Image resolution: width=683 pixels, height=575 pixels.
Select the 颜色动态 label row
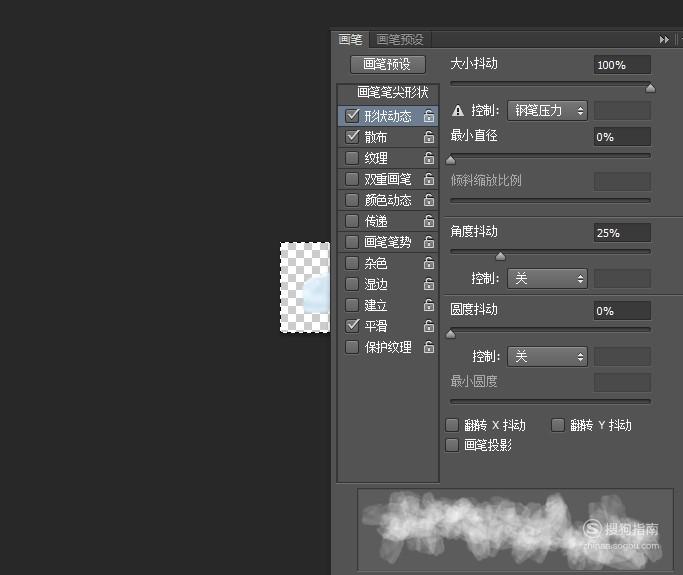tap(388, 200)
